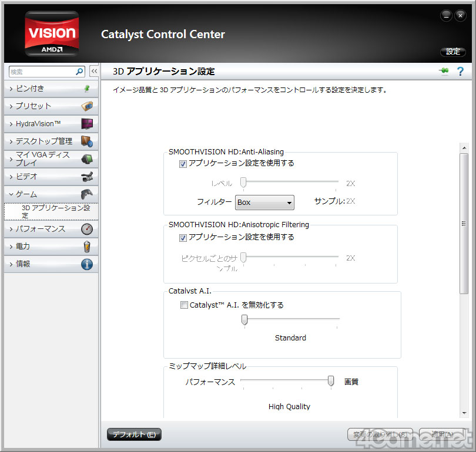
Task: Click the mipmap detail level slider handle
Action: pos(331,381)
